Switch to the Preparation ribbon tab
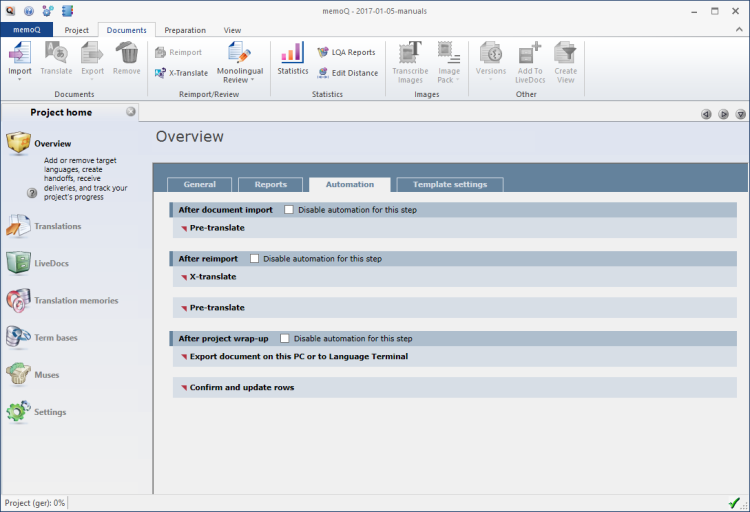Image resolution: width=750 pixels, height=512 pixels. [x=185, y=30]
